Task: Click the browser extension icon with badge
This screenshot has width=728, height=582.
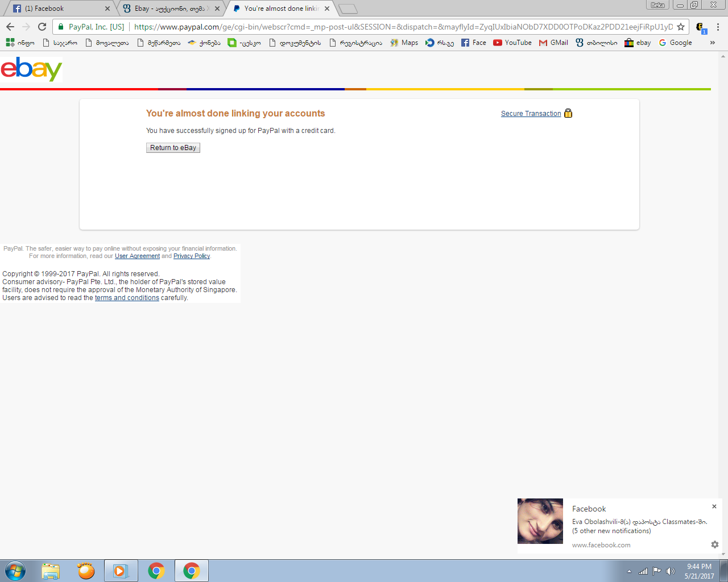Action: 700,27
